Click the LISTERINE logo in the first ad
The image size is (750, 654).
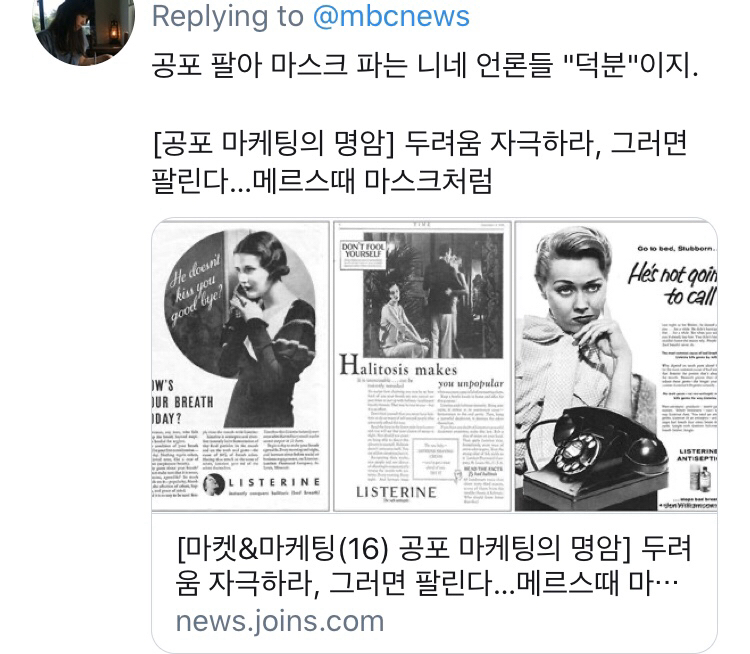[x=262, y=484]
